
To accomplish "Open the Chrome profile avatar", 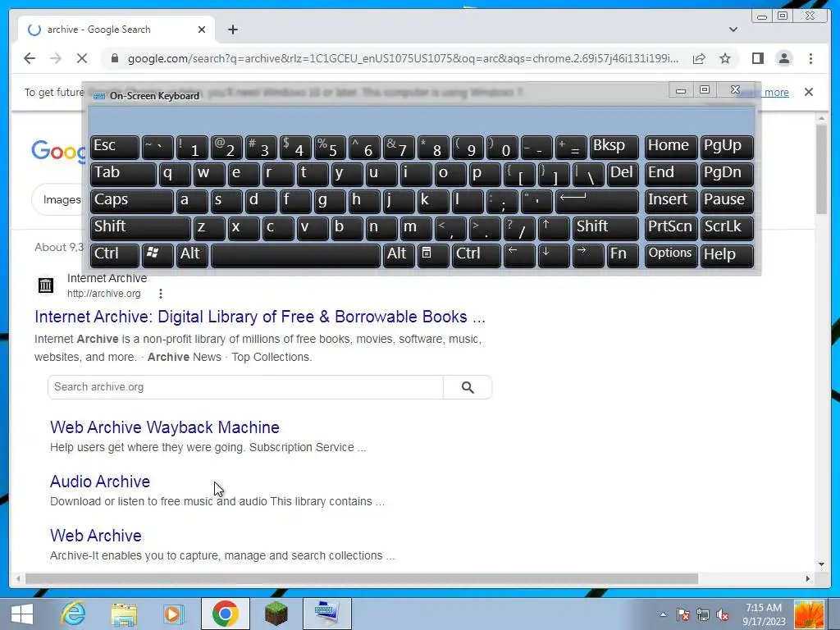I will [783, 58].
